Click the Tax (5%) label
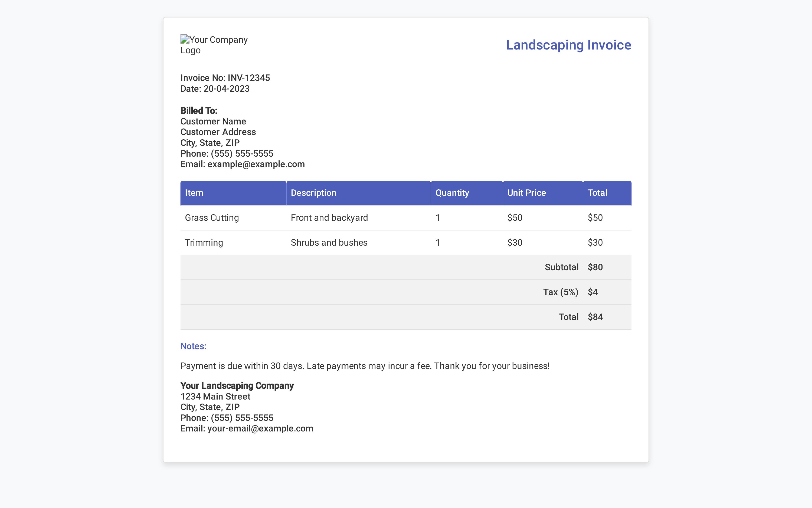Image resolution: width=812 pixels, height=508 pixels. click(561, 292)
